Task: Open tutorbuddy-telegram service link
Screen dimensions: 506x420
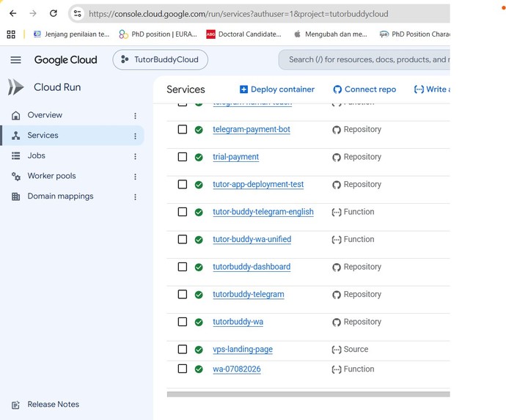Action: [249, 294]
